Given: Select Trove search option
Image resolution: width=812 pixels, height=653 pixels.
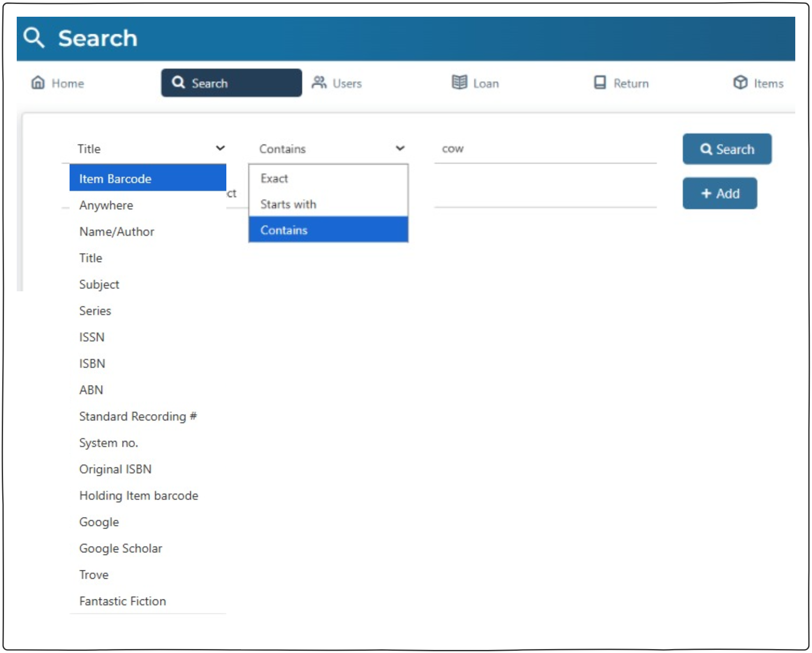Looking at the screenshot, I should (x=94, y=575).
